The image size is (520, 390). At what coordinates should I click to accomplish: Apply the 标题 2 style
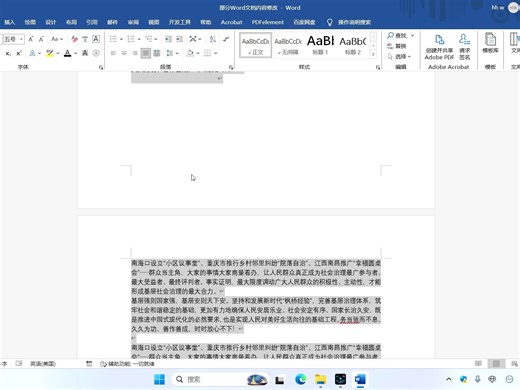coord(353,45)
